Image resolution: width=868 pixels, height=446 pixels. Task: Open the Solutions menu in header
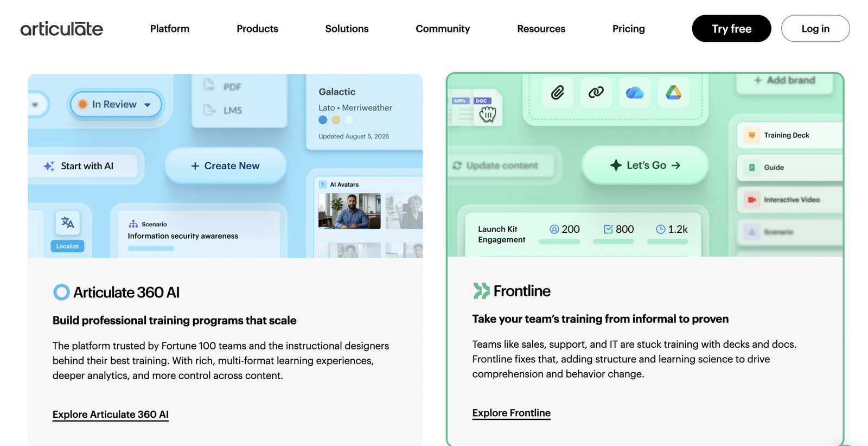pos(347,29)
